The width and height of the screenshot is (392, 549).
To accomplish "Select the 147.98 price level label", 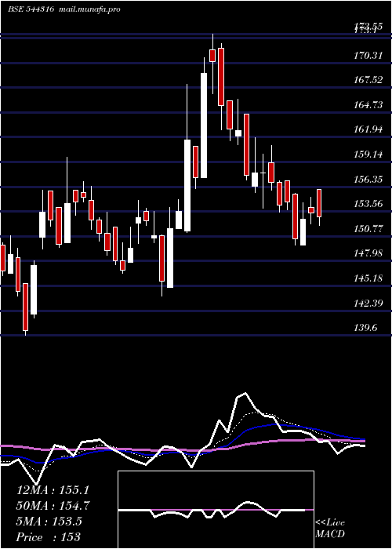I will [369, 253].
